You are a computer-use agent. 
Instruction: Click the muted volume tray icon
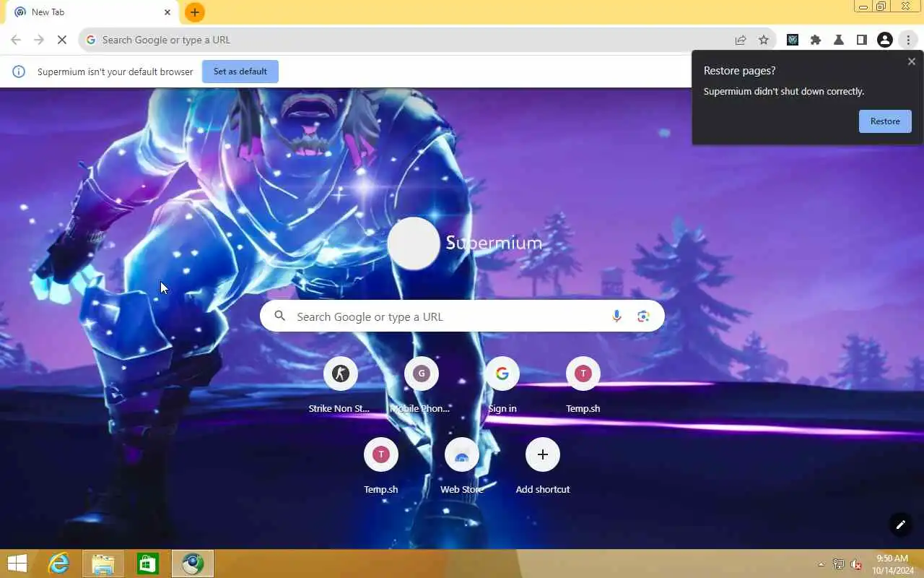click(x=856, y=564)
